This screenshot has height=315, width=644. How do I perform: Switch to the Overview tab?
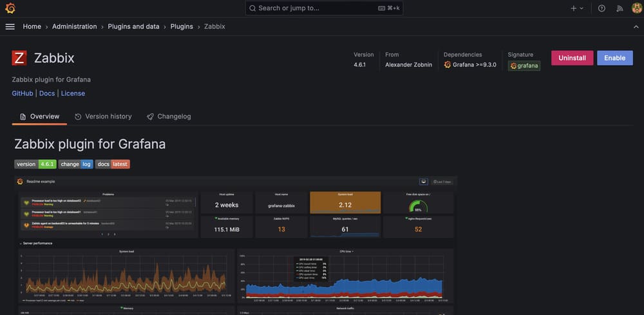(x=39, y=117)
